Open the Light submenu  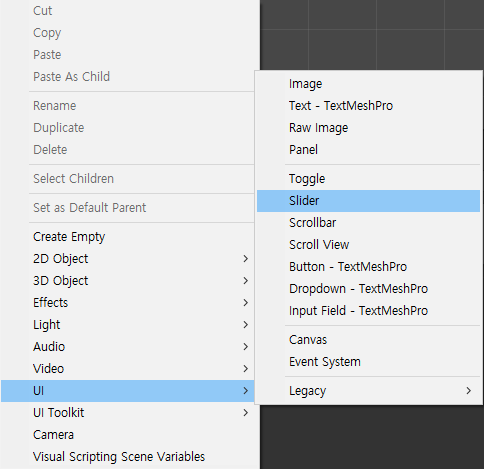click(128, 325)
